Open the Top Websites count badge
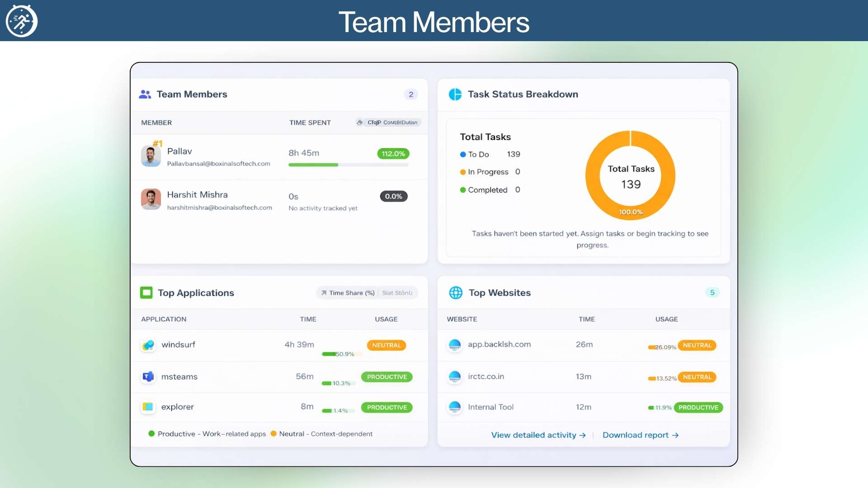Image resolution: width=868 pixels, height=488 pixels. coord(712,292)
